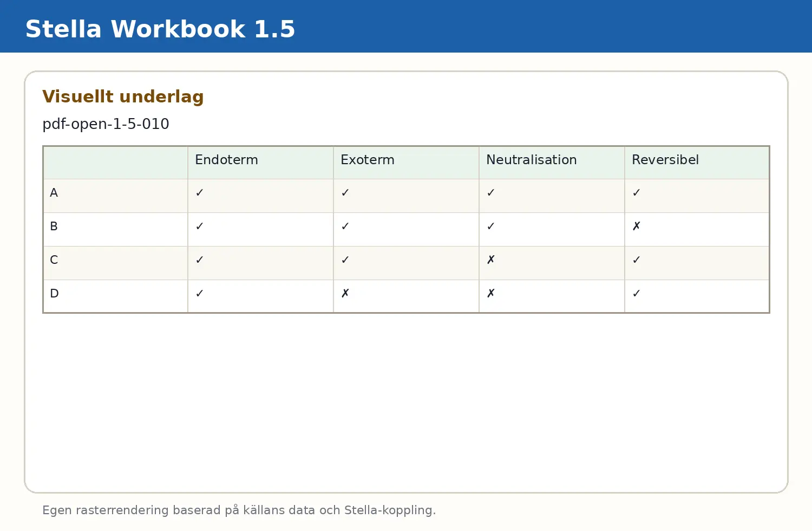Viewport: 812px width, 531px height.
Task: Click the cross mark for row D under Neutralisation
Action: tap(491, 293)
